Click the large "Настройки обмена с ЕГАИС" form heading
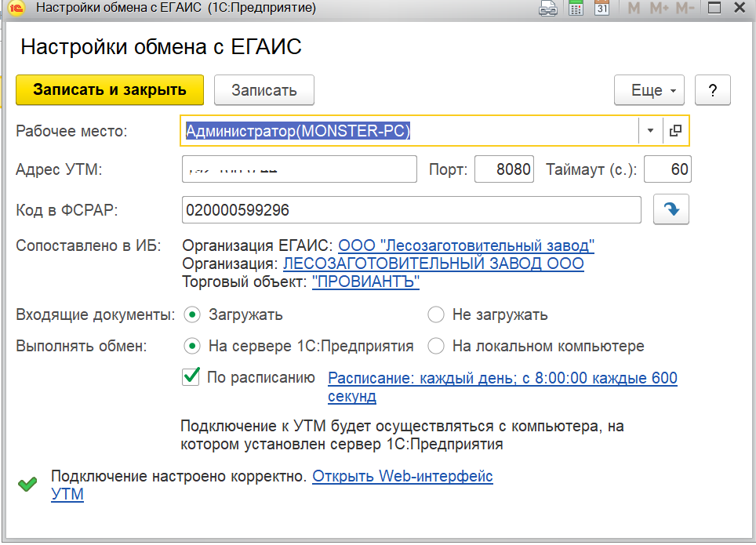Viewport: 756px width, 545px height. coord(161,47)
